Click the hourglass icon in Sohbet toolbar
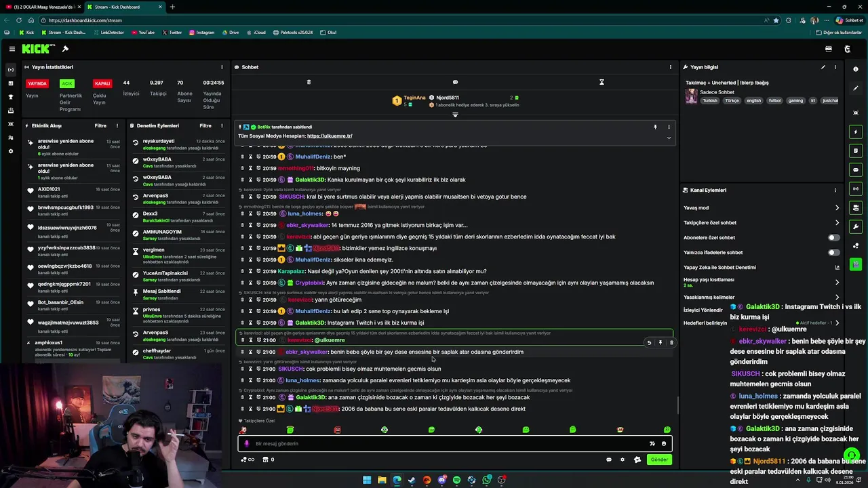The width and height of the screenshot is (868, 488). coord(601,82)
